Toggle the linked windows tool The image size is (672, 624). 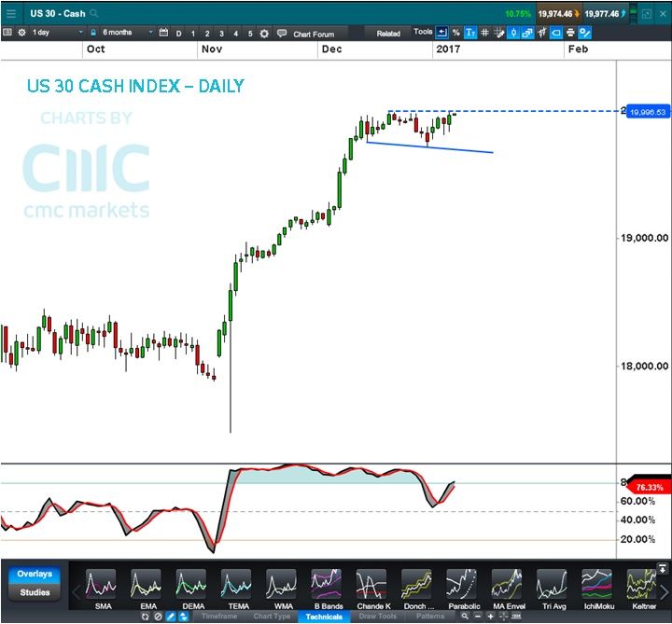pyautogui.click(x=527, y=32)
